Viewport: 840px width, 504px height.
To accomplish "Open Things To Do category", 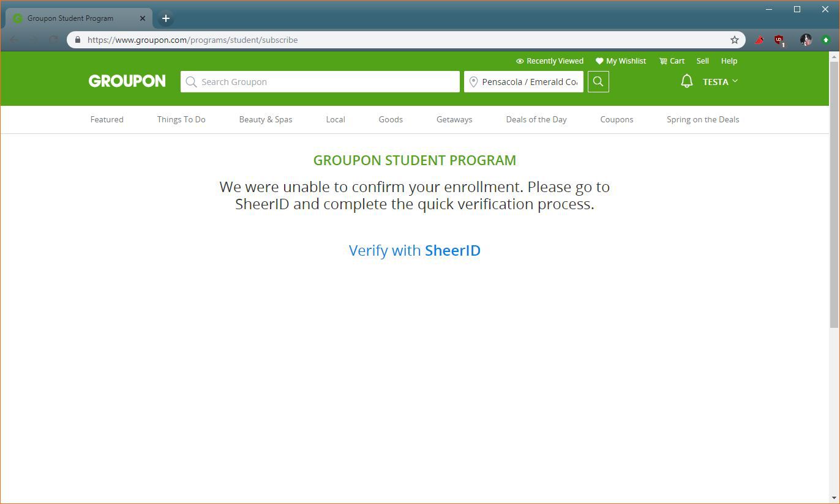I will [181, 119].
